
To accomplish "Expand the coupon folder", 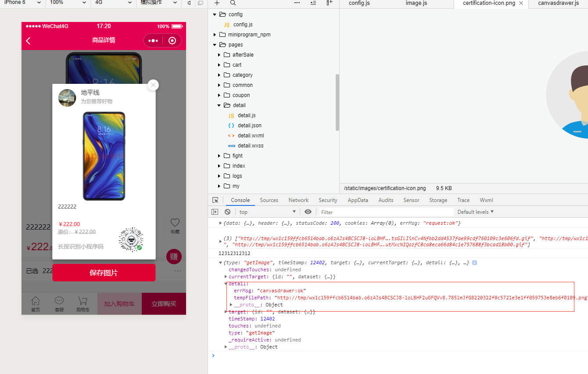I will [x=219, y=95].
